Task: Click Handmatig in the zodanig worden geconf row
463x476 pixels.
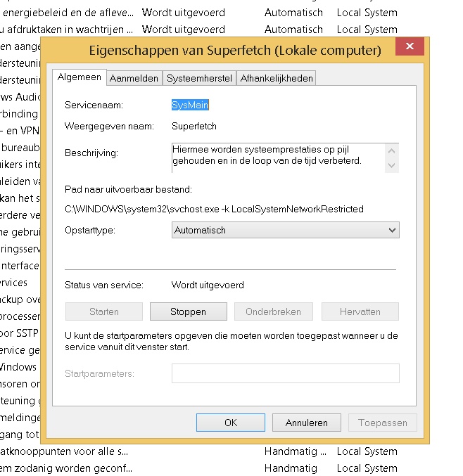Action: pyautogui.click(x=291, y=468)
